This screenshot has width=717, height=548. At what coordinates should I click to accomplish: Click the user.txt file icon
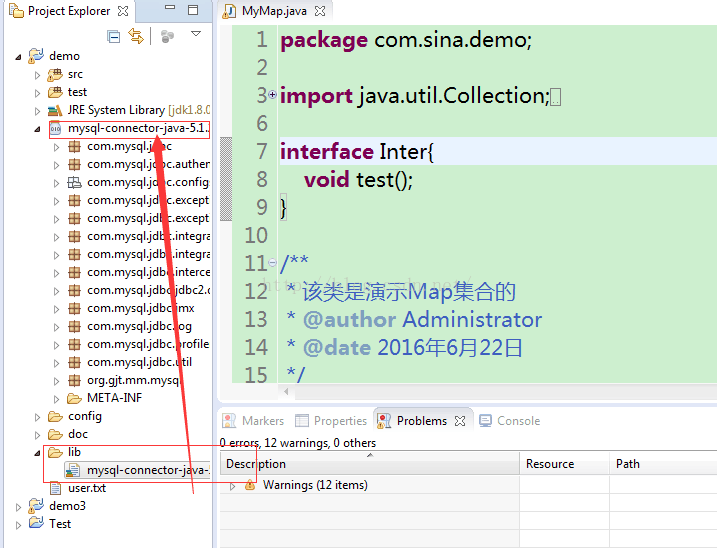pyautogui.click(x=55, y=488)
